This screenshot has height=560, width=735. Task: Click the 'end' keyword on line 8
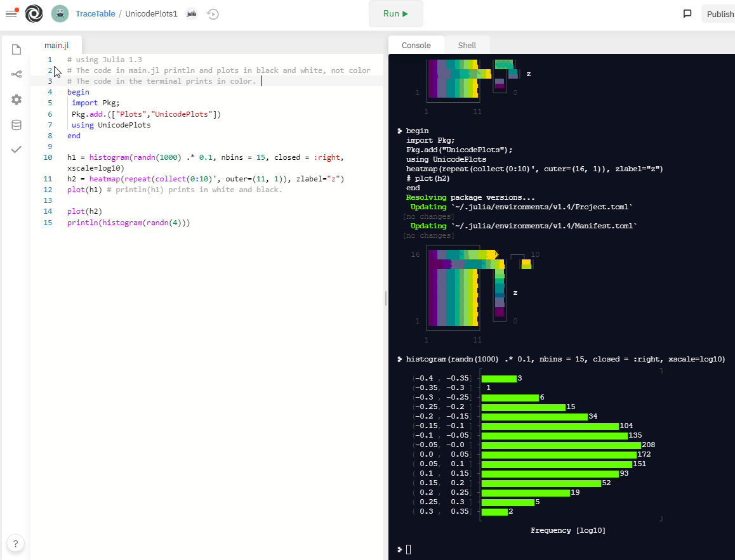pos(74,136)
